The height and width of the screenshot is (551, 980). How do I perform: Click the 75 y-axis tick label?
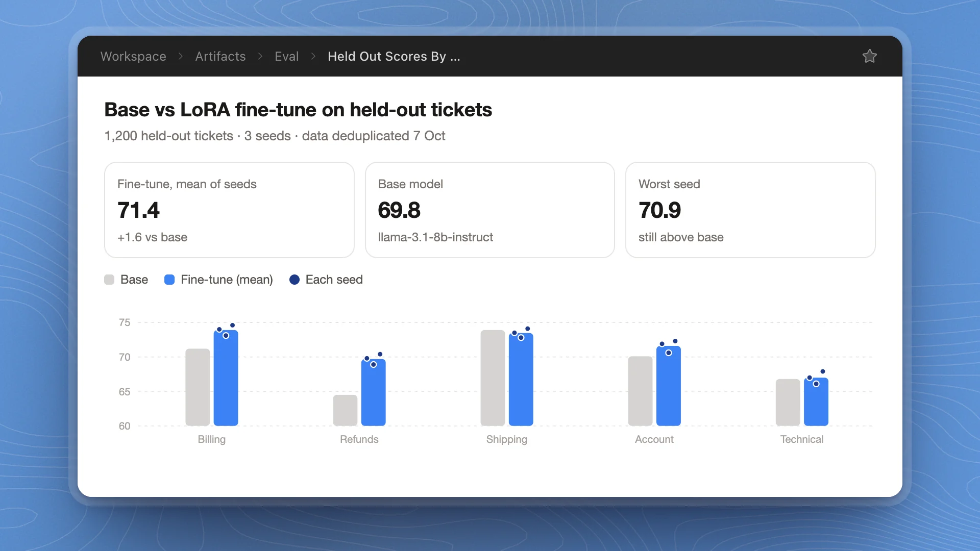pos(125,322)
